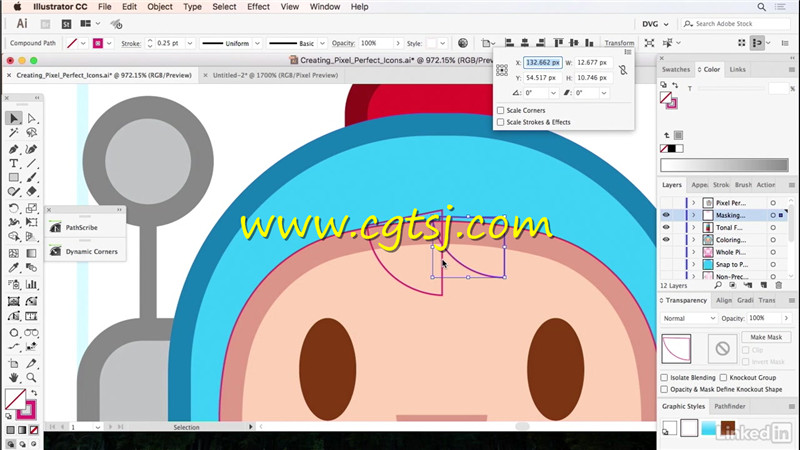Screen dimensions: 800x450
Task: Enable Scale Strokes & Effects checkbox
Action: (501, 122)
